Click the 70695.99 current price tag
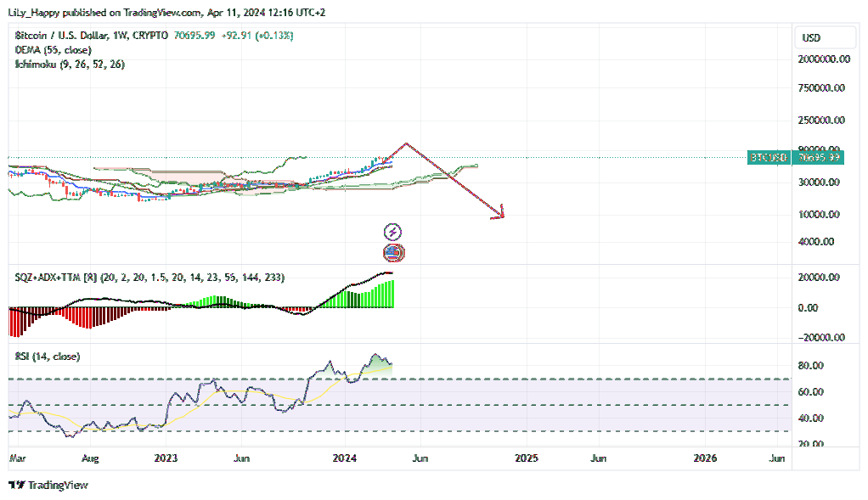The width and height of the screenshot is (868, 500). tap(818, 158)
